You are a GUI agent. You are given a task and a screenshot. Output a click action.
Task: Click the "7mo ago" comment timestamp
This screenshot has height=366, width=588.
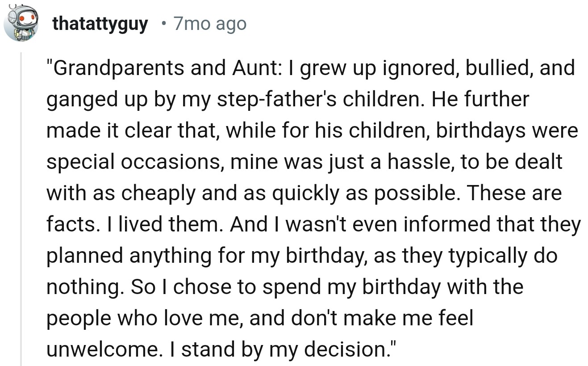pos(210,24)
